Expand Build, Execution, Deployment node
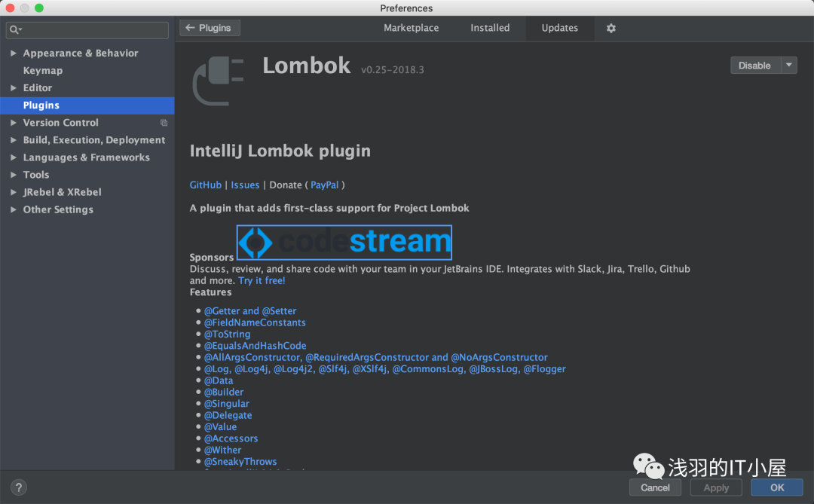Screen dimensions: 814x504 point(14,140)
